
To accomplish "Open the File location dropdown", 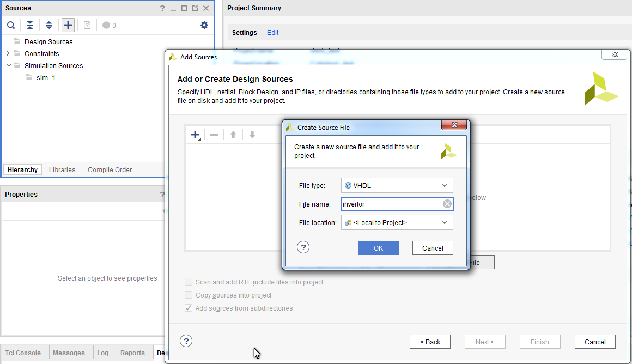I will (397, 222).
